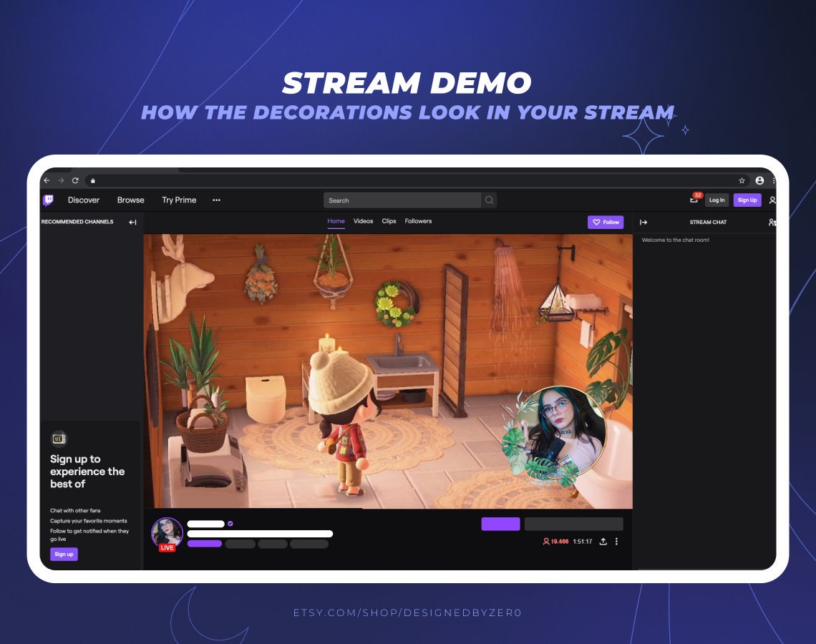Click the purple button below the stream
Screen dimensions: 816x644
pyautogui.click(x=500, y=524)
